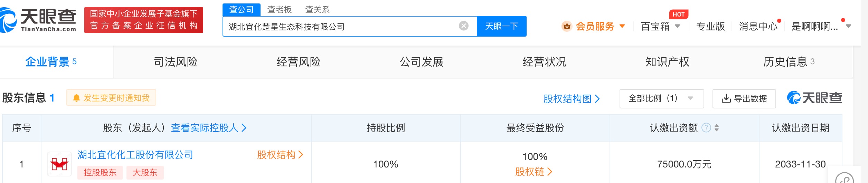Image resolution: width=868 pixels, height=183 pixels.
Task: Switch to the 司法风险 tab
Action: [176, 62]
